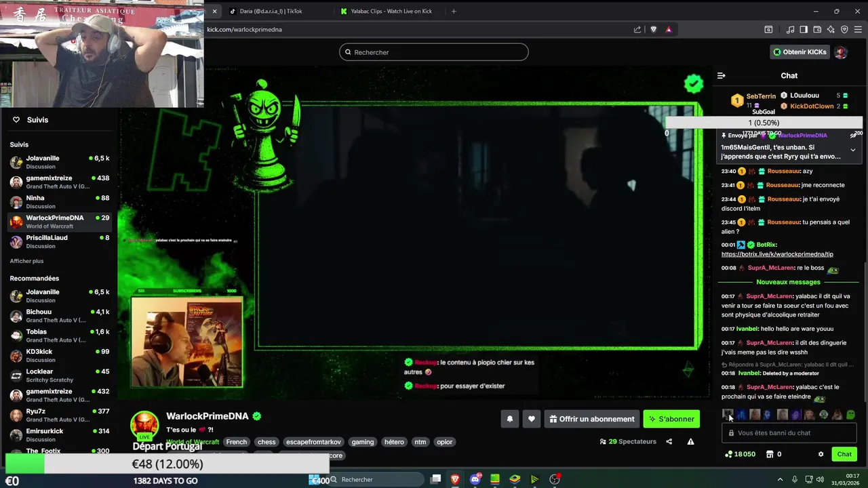Click the S'abonner subscribe button

[x=671, y=419]
